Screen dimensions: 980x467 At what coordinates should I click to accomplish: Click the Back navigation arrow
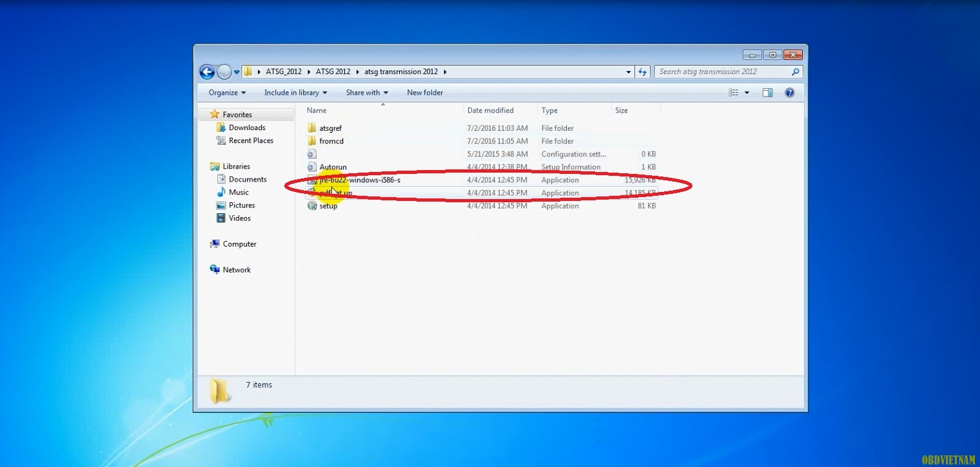tap(207, 72)
